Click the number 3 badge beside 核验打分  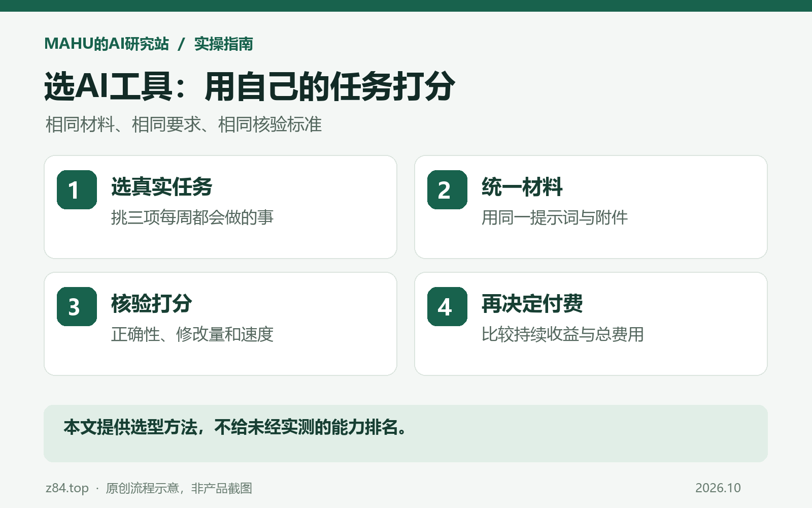click(x=77, y=306)
